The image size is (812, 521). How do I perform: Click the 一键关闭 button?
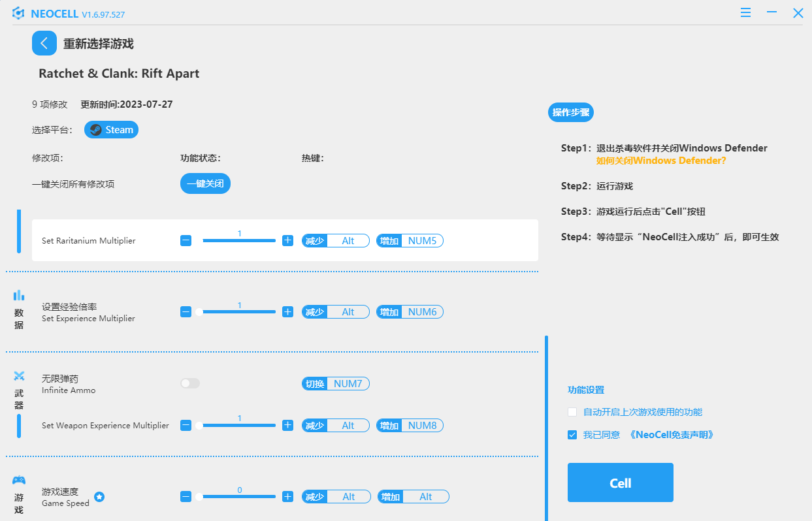click(205, 184)
